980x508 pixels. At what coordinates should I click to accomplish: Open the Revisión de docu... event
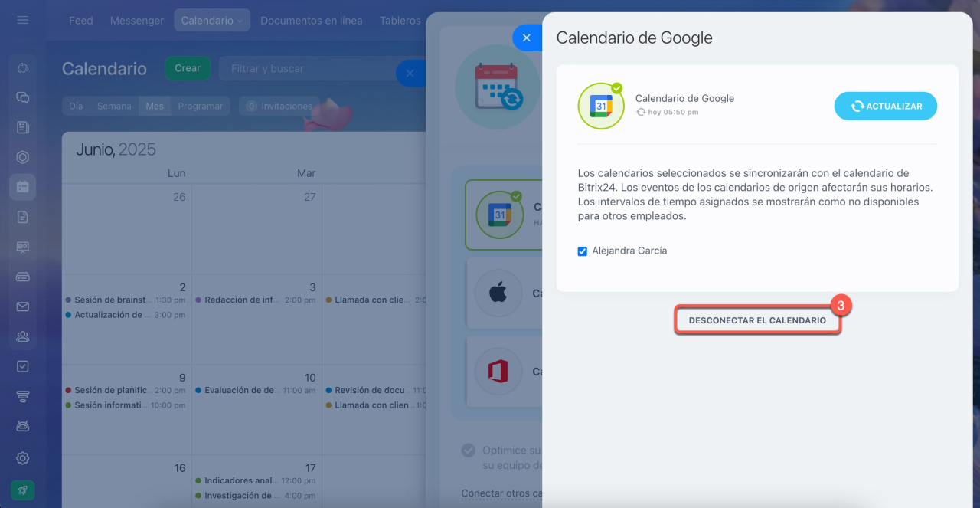(x=375, y=391)
